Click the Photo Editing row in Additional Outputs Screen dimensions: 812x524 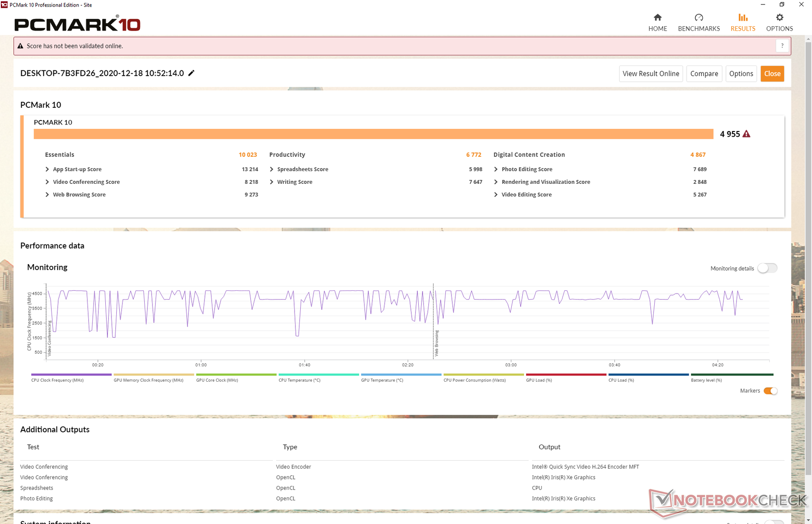402,498
